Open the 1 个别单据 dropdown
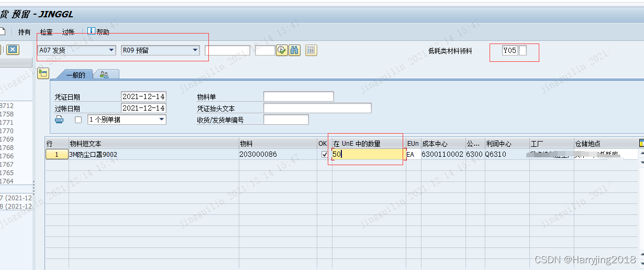Viewport: 644px width, 270px height. pyautogui.click(x=127, y=120)
